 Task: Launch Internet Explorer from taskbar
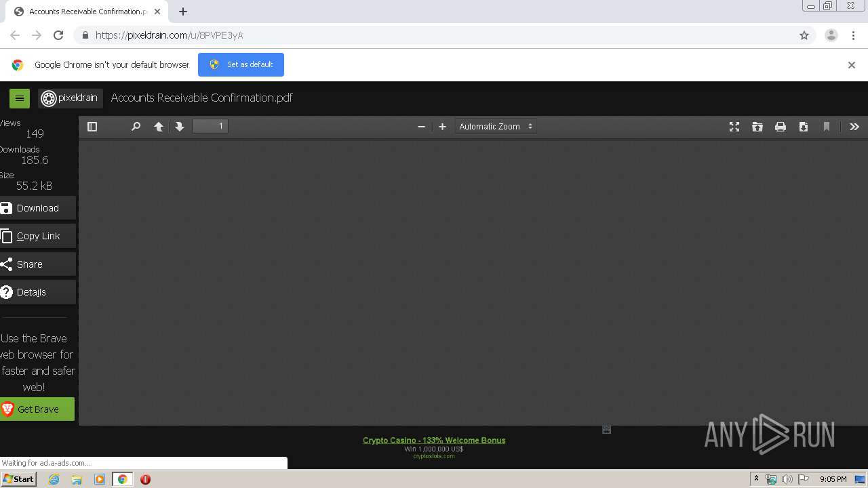(x=54, y=479)
